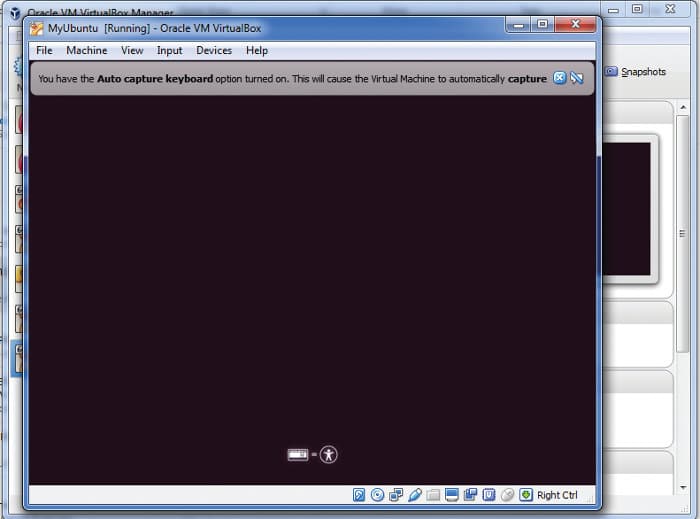Open the Input menu
This screenshot has width=700, height=519.
coord(170,50)
